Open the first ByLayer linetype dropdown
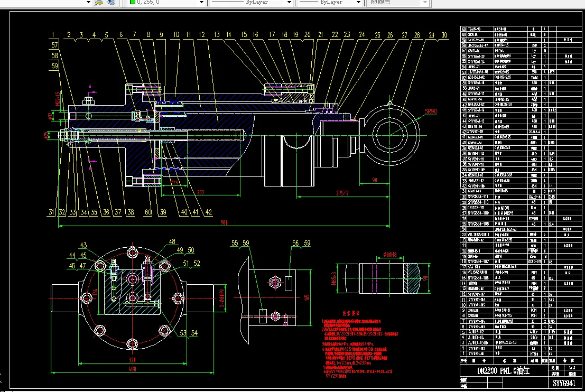This screenshot has height=392, width=585. [289, 2]
